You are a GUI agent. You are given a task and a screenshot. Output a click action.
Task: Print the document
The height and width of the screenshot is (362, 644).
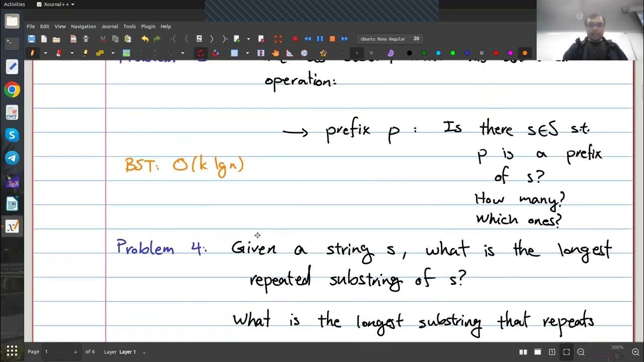pos(86,39)
